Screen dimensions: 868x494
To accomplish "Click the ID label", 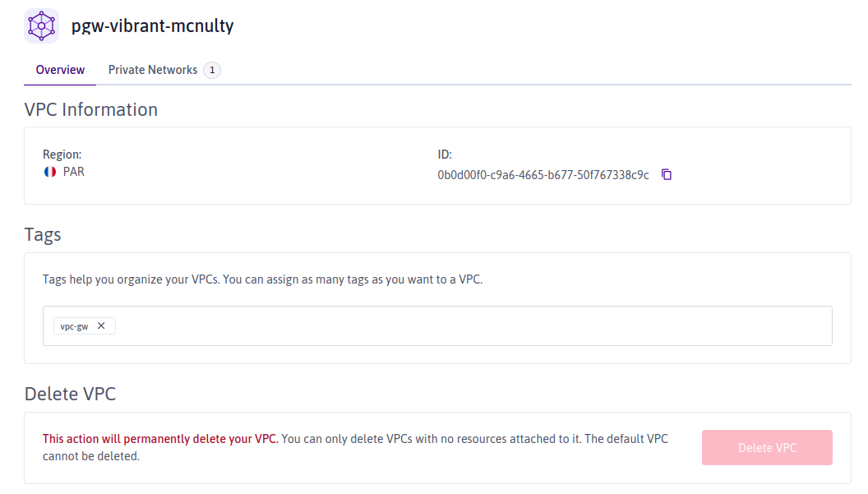I will [x=445, y=155].
